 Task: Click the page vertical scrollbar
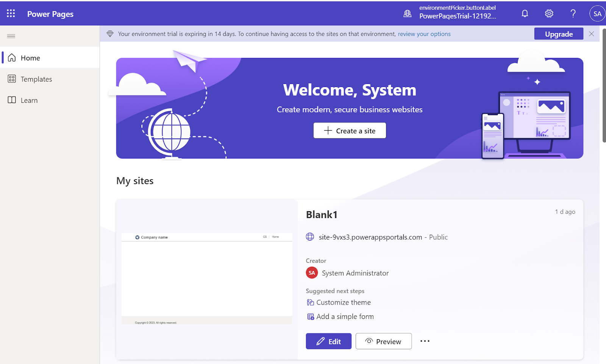point(604,85)
